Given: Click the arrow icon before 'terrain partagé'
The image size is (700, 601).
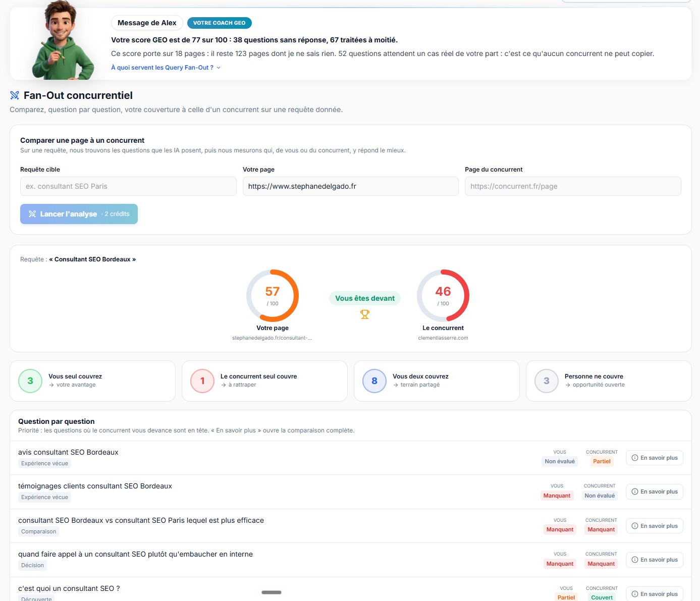Looking at the screenshot, I should [396, 385].
